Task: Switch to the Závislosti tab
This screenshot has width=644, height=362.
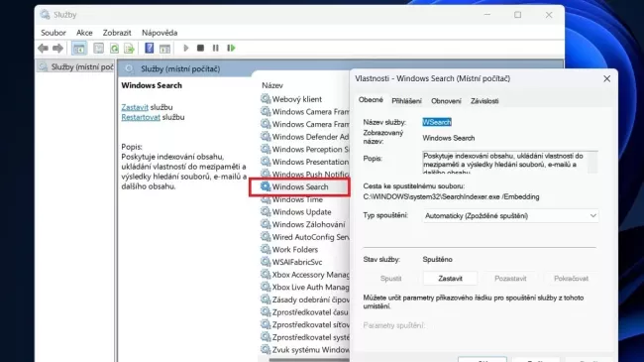Action: pos(484,101)
